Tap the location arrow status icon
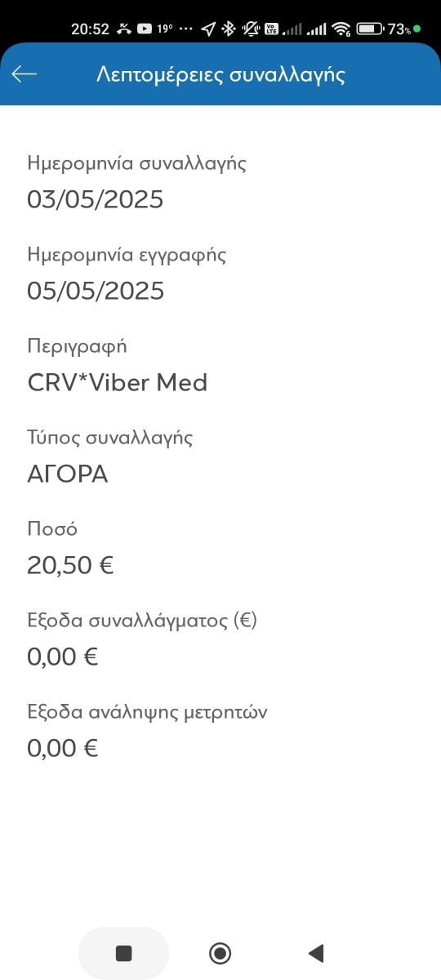Viewport: 441px width, 980px height. click(208, 29)
